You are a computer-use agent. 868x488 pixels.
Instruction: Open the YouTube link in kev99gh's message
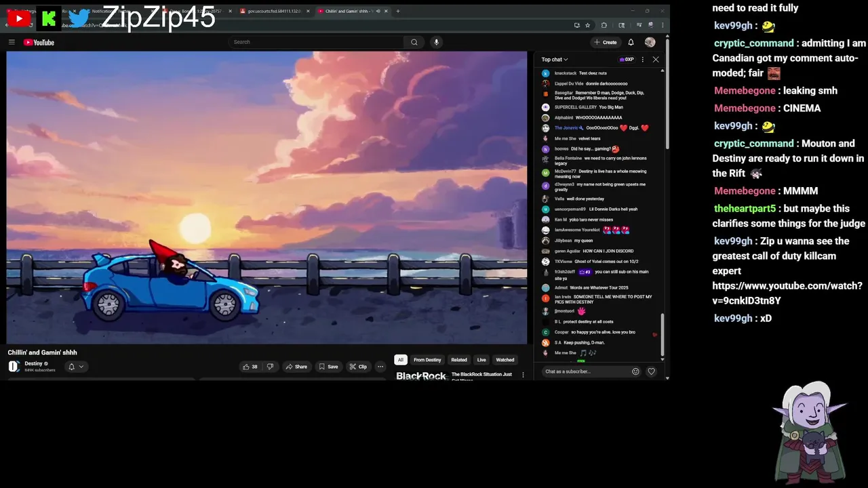787,293
